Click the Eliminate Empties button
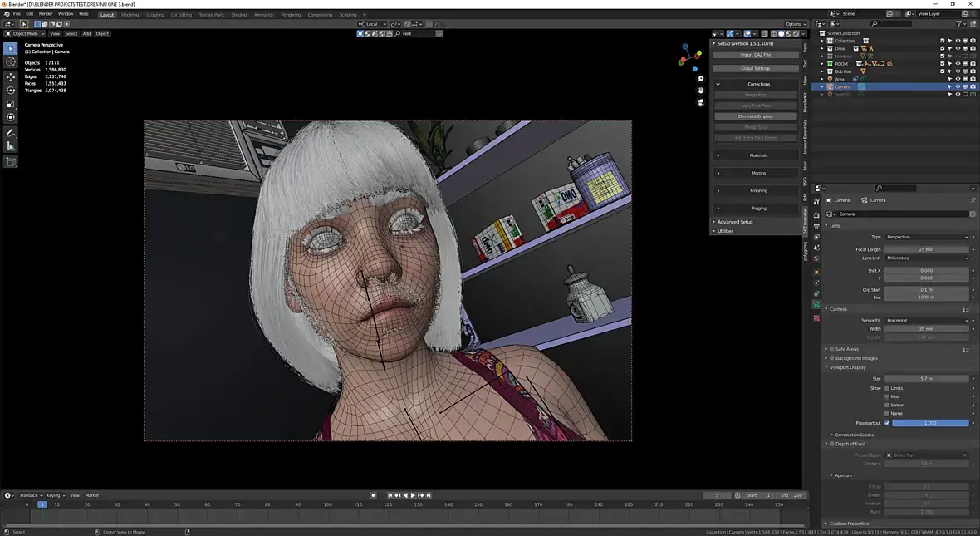980x536 pixels. (x=755, y=116)
